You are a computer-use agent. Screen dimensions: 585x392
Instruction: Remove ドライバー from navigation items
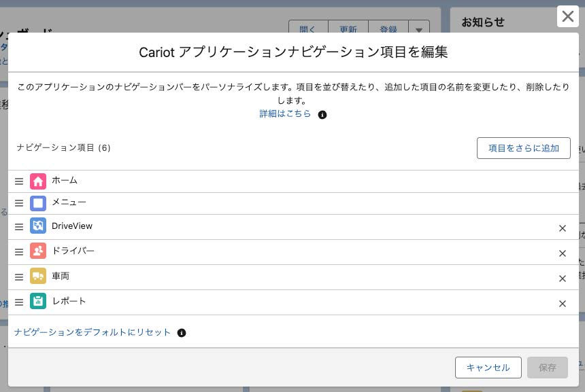[563, 253]
